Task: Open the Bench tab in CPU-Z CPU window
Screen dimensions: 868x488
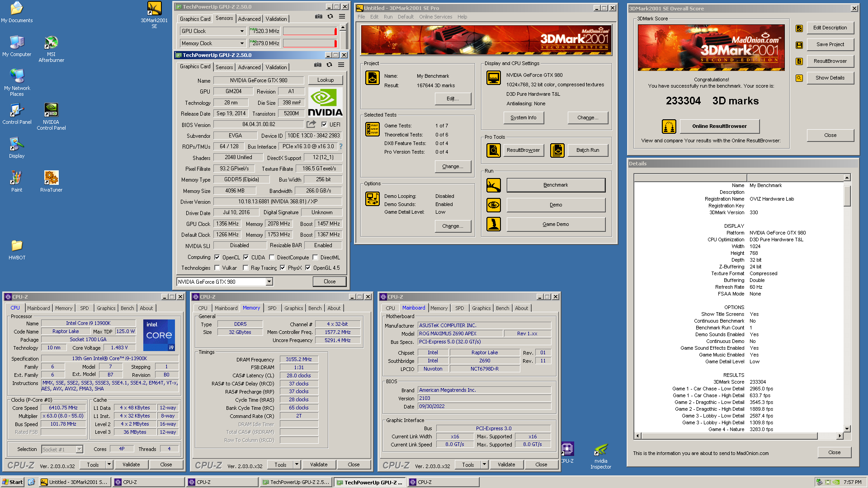Action: click(127, 308)
